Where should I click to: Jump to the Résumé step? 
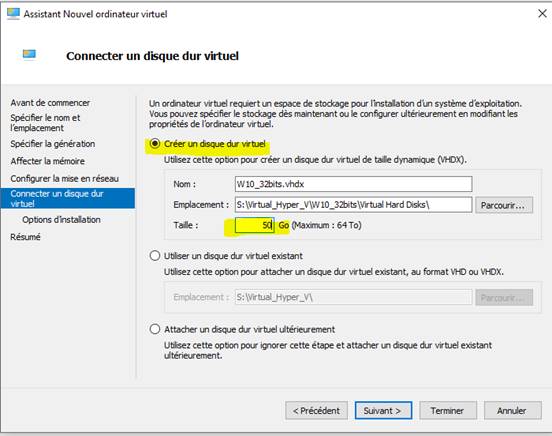tap(25, 237)
